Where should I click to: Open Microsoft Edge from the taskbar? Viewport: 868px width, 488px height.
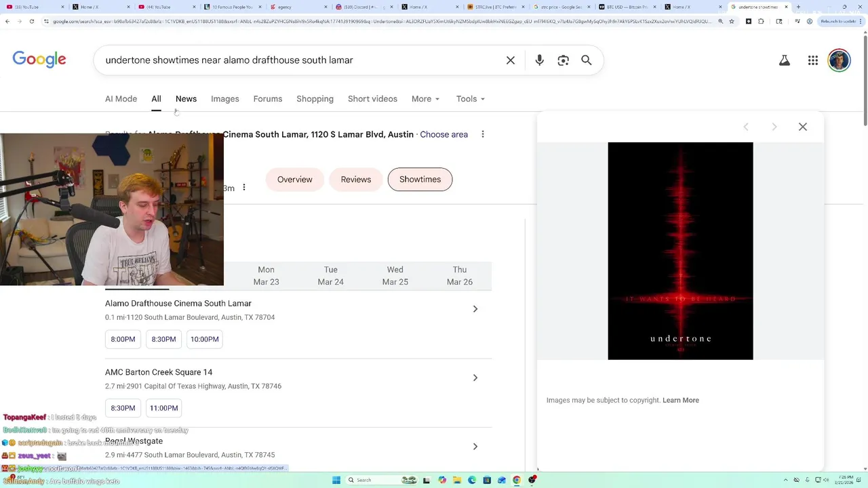click(x=472, y=480)
